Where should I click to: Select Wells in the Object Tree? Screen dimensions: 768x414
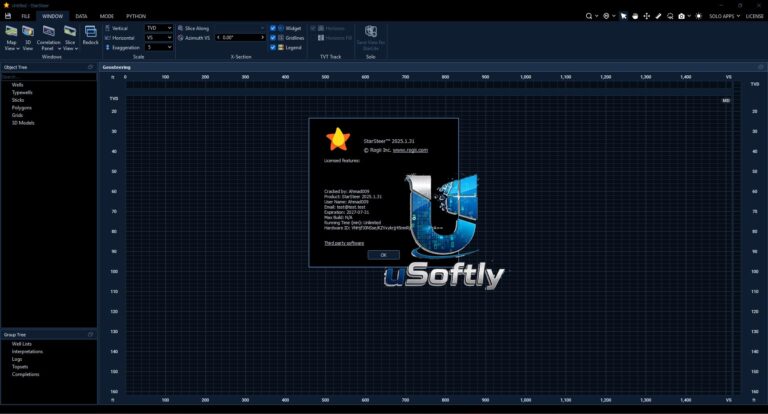[x=17, y=85]
